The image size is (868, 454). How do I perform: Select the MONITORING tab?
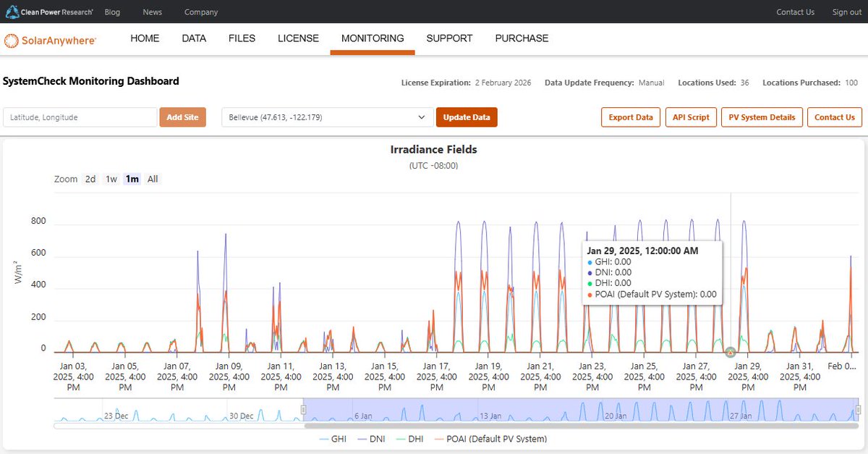(x=373, y=38)
